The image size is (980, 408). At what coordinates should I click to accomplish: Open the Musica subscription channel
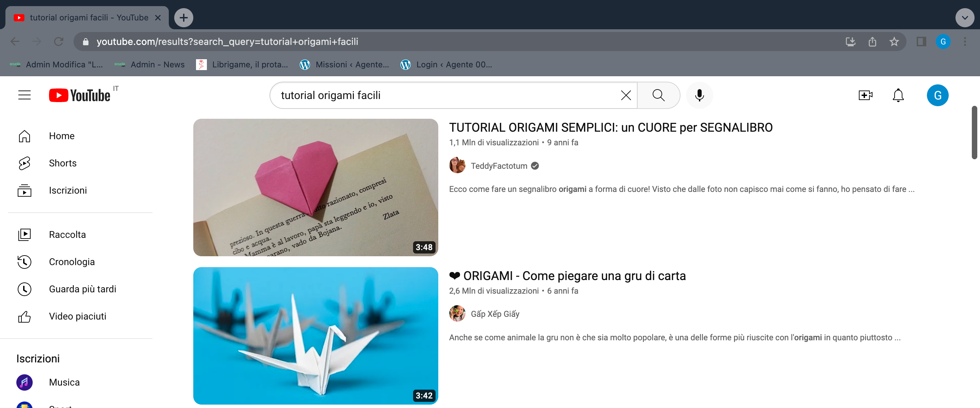(80, 382)
